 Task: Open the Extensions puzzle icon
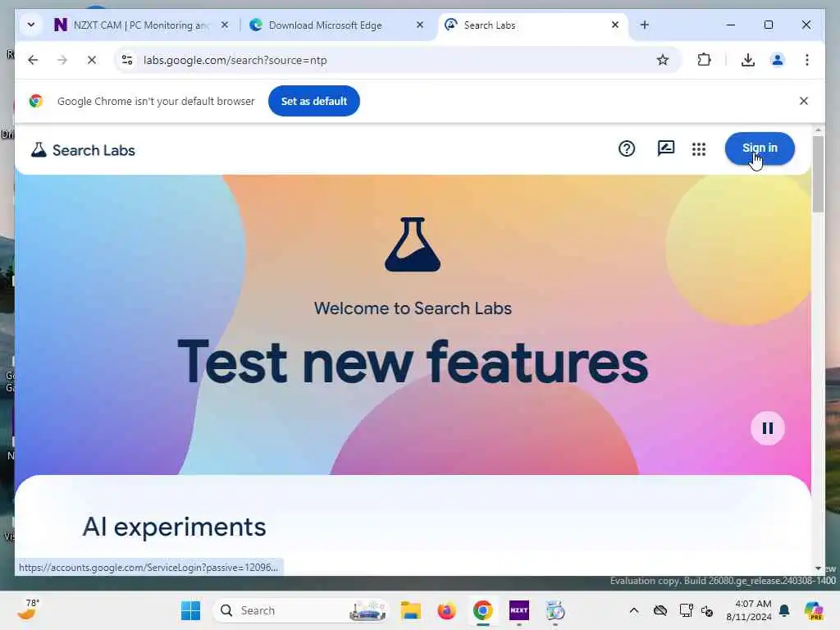(704, 60)
